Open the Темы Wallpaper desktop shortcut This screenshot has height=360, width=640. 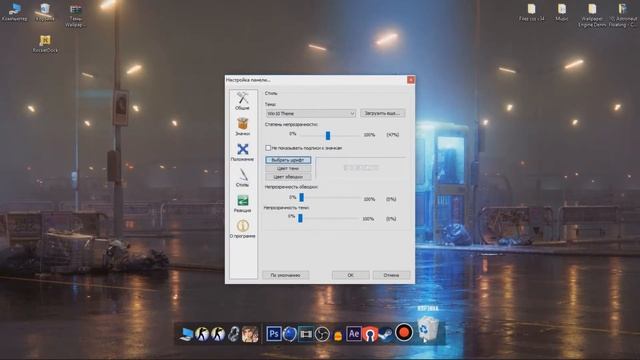coord(76,16)
